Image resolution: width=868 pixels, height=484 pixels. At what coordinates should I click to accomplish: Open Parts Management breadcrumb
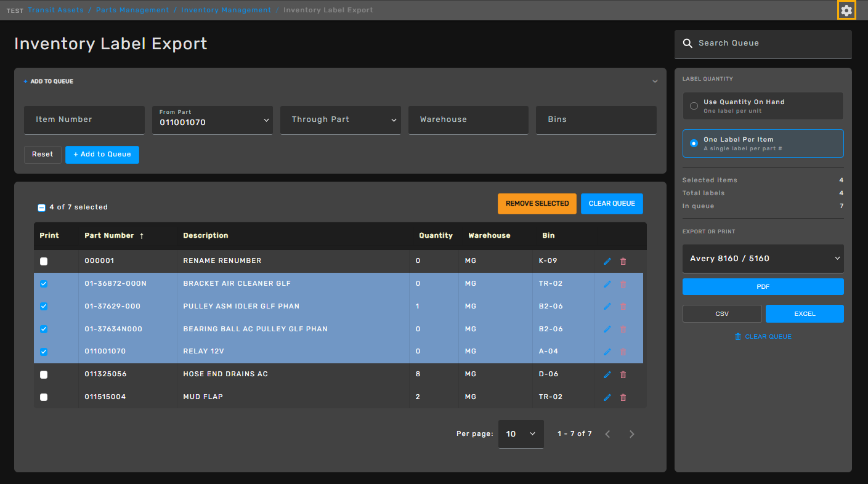[132, 10]
